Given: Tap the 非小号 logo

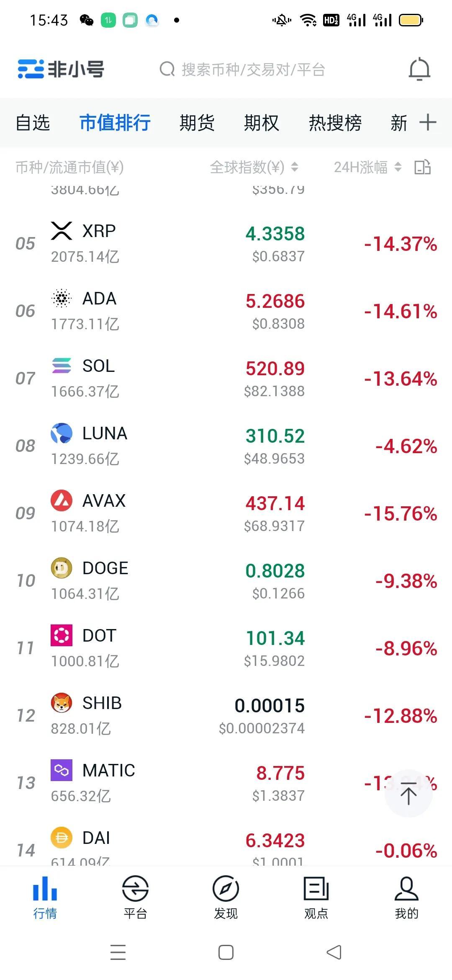Looking at the screenshot, I should [x=61, y=69].
